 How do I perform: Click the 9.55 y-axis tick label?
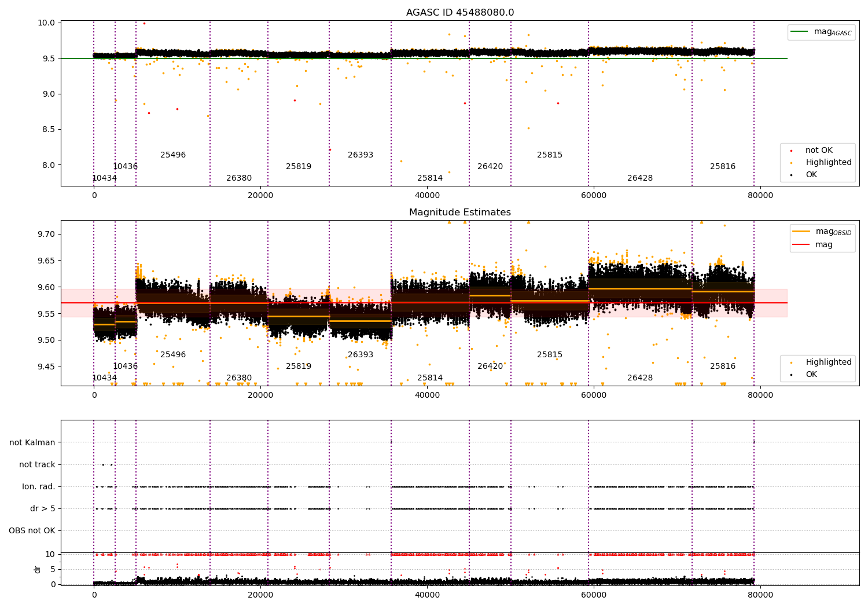click(x=47, y=314)
